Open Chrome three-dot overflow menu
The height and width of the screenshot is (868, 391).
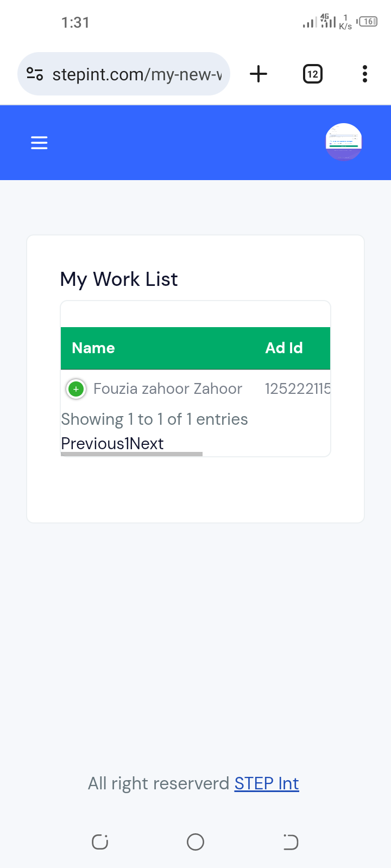(365, 74)
